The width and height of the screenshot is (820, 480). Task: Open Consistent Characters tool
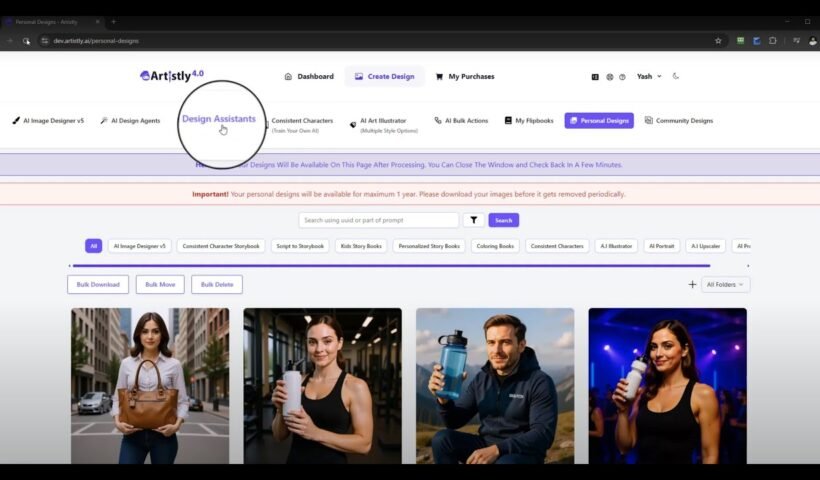(x=302, y=124)
